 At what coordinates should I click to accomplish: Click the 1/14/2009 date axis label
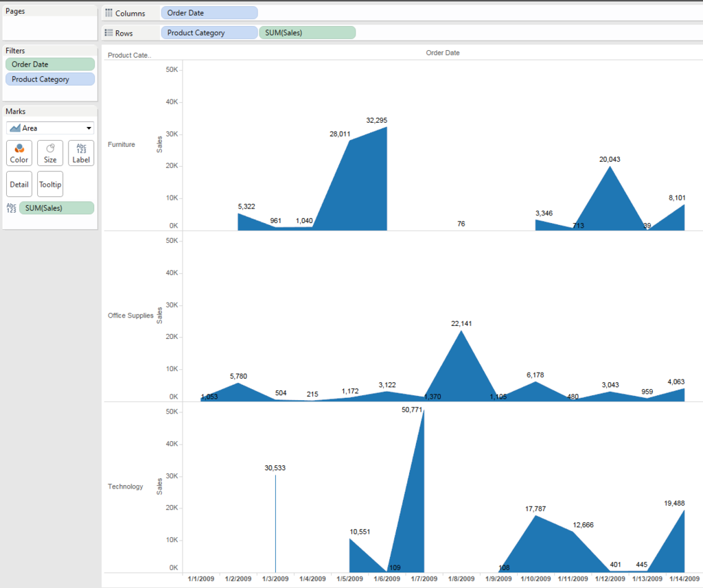[x=684, y=578]
